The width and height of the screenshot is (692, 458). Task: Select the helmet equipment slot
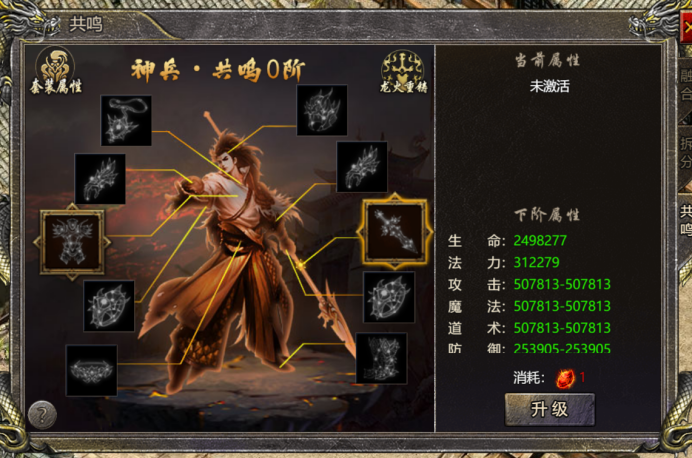(322, 110)
